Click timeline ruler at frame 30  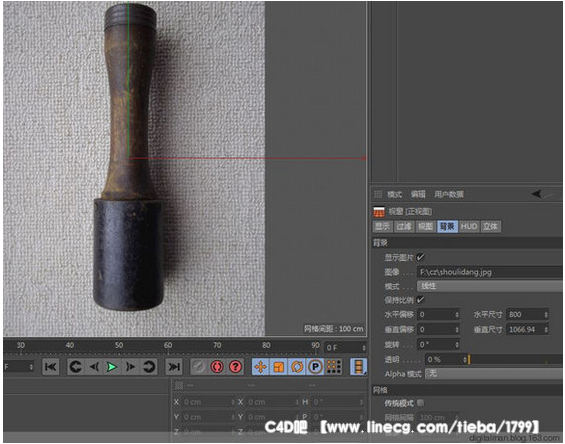point(21,345)
